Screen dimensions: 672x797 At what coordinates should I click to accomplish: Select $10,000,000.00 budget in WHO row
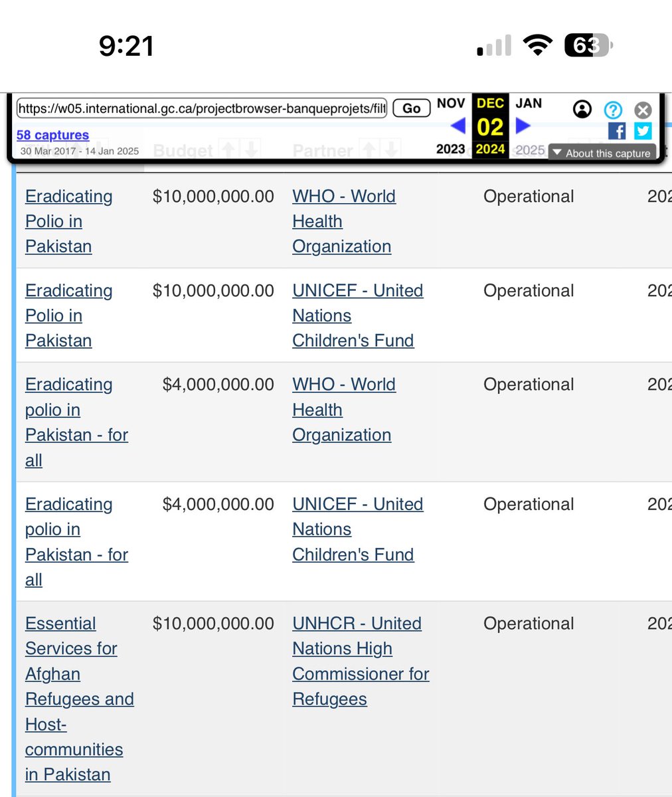213,196
